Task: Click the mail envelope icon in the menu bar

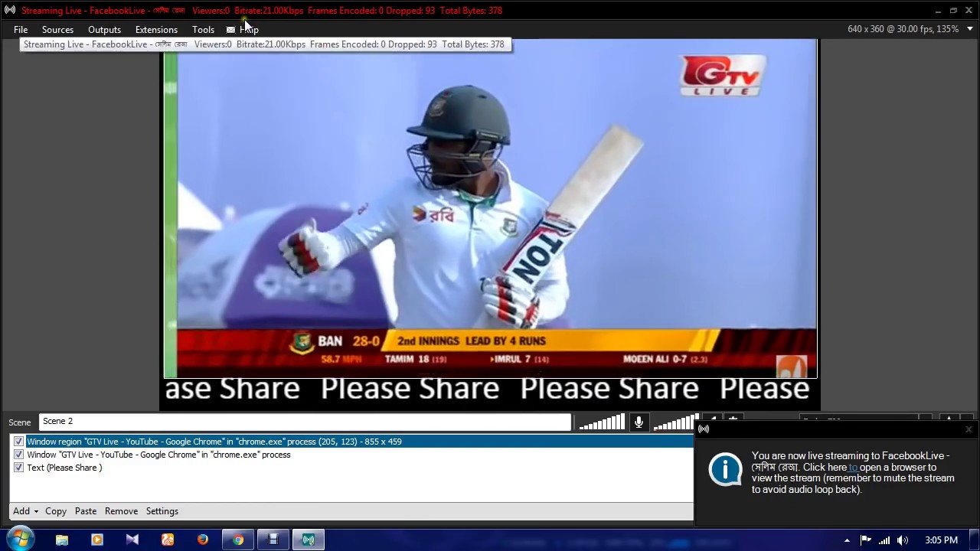Action: point(230,30)
